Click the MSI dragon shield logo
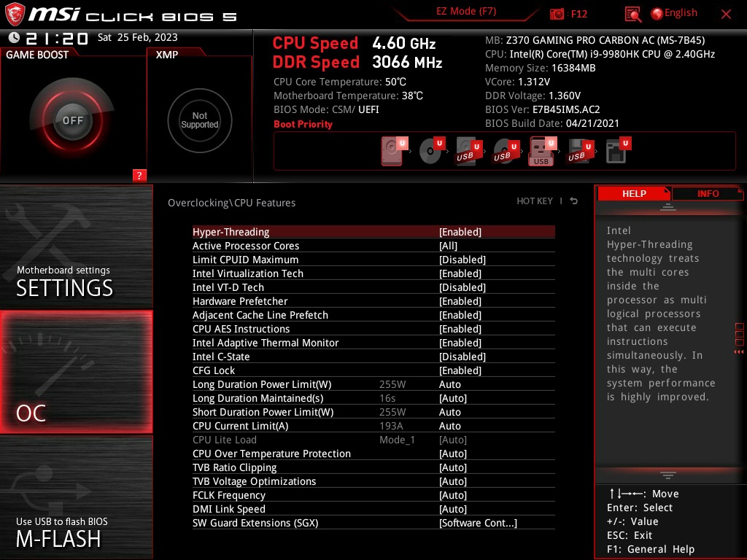 click(x=15, y=15)
